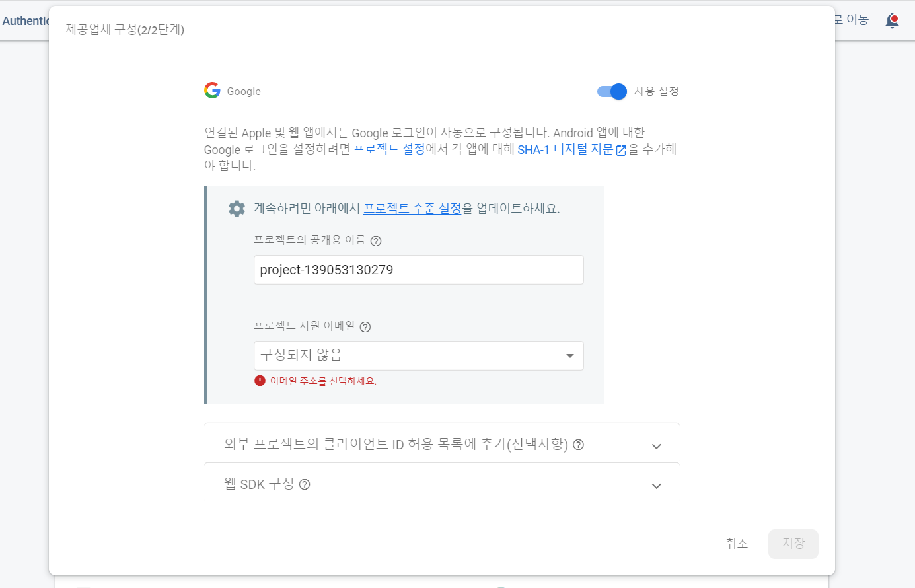The width and height of the screenshot is (915, 588).
Task: Click the 제공업체 구성(2/2단계) dialog title
Action: (x=125, y=30)
